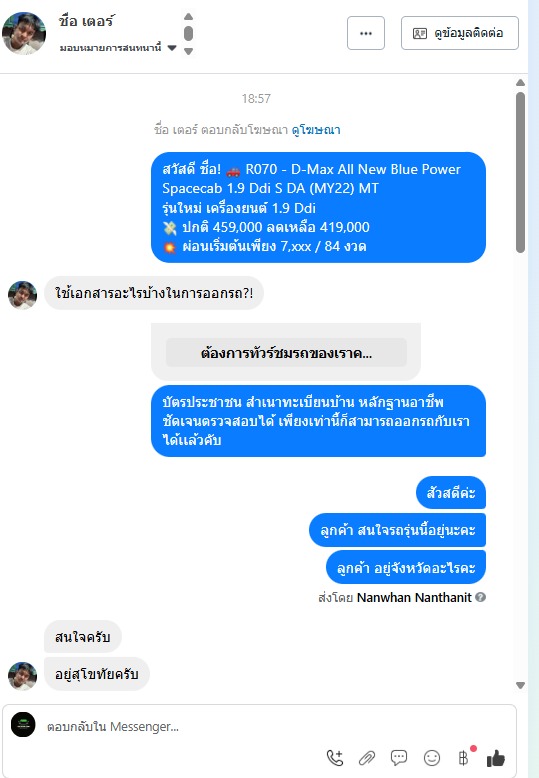Click the Baht payment request icon
Viewport: 539px width, 778px height.
pos(464,757)
